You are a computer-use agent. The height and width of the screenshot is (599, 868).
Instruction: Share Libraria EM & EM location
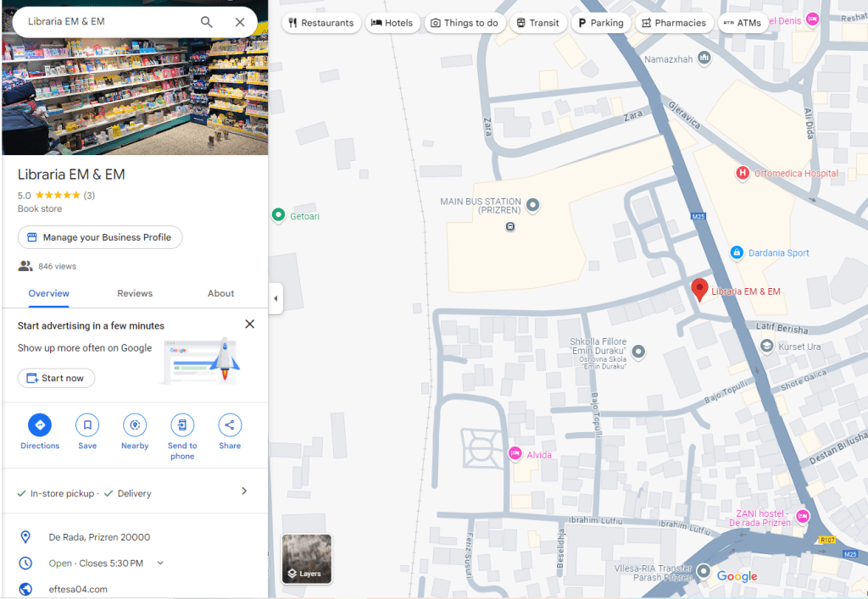tap(230, 424)
